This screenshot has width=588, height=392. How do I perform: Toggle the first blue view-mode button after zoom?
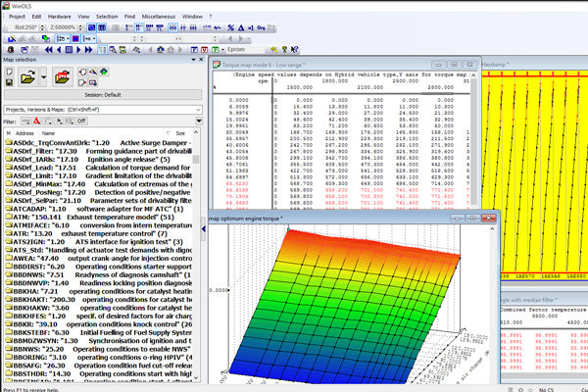click(91, 27)
